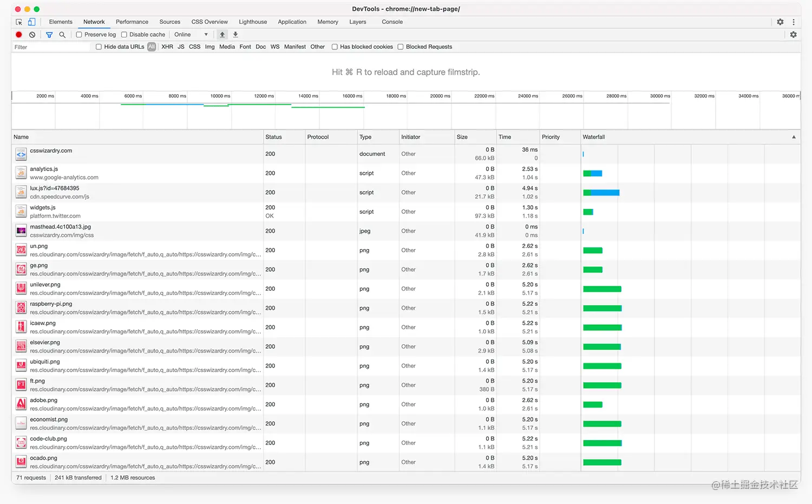Click the raspberry-pi.png thumbnail icon
Image resolution: width=812 pixels, height=504 pixels.
click(21, 308)
